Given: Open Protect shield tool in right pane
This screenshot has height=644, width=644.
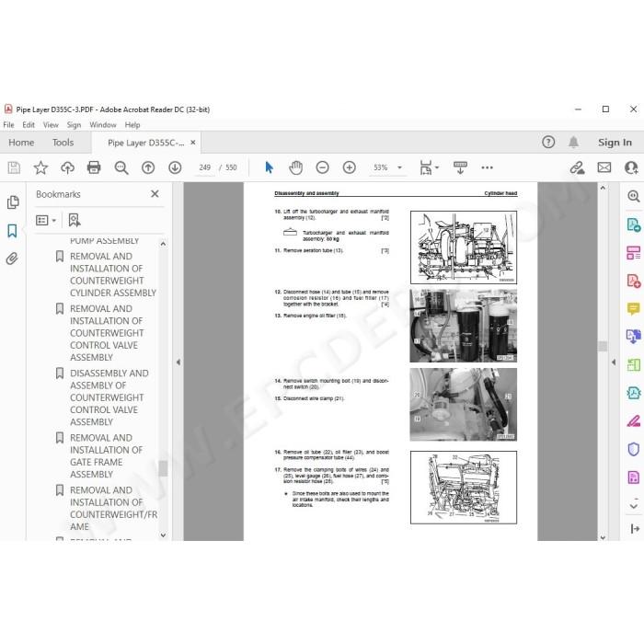Looking at the screenshot, I should coord(634,449).
